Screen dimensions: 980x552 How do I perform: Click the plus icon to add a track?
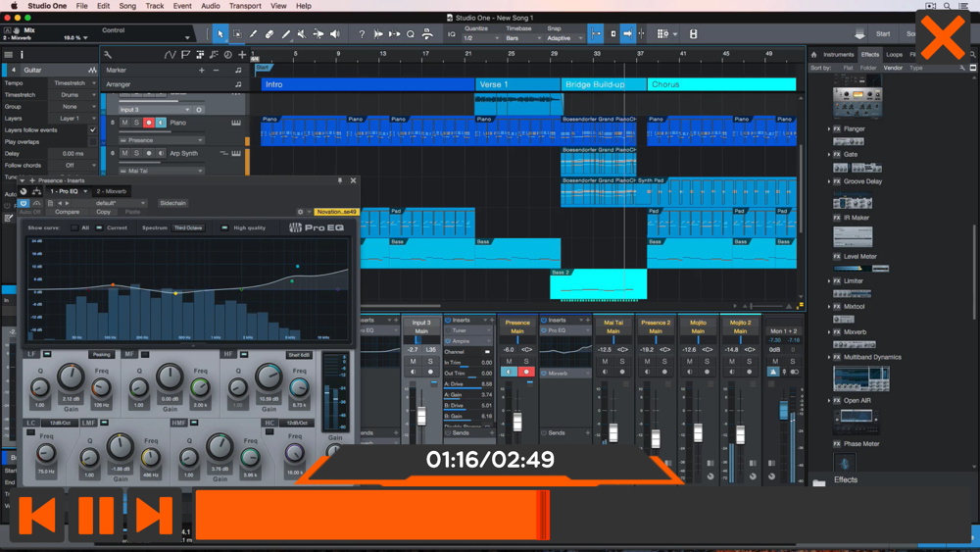click(x=242, y=55)
